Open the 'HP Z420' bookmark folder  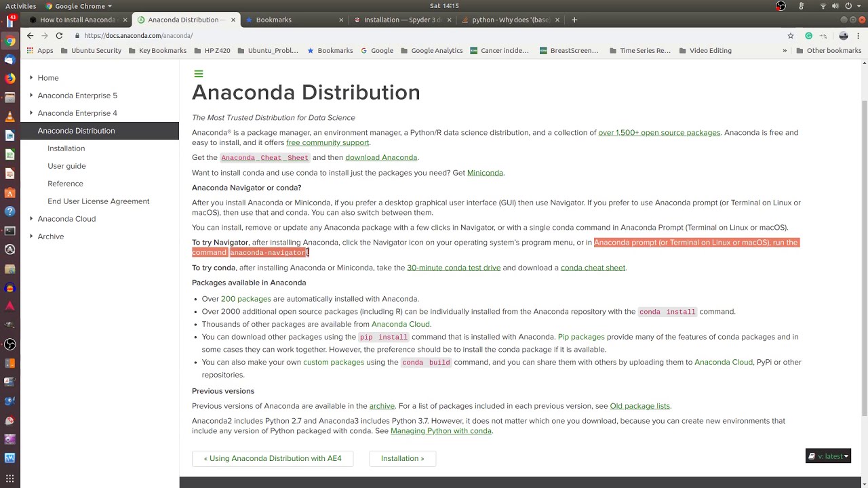coord(212,50)
